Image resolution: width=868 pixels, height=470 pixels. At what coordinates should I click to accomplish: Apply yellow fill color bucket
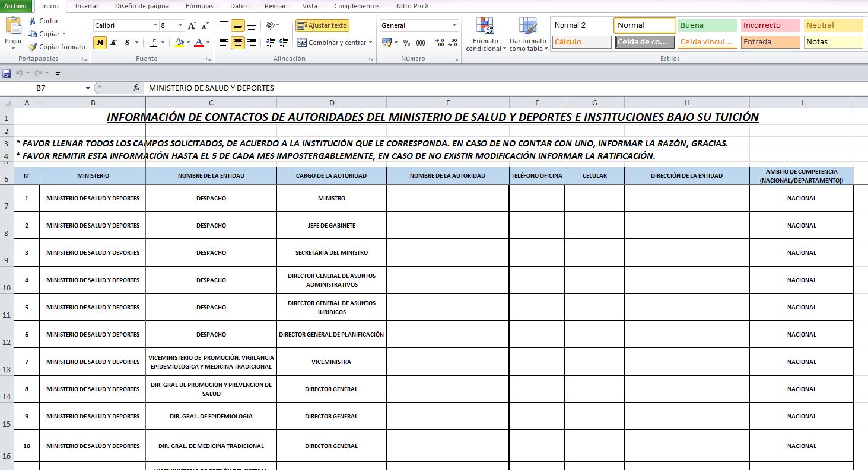click(180, 43)
